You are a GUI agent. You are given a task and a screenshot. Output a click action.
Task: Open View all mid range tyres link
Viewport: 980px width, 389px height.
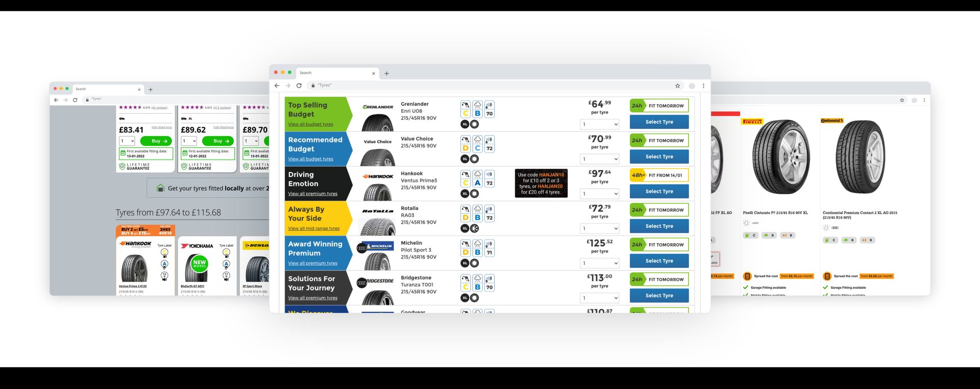[x=313, y=228]
